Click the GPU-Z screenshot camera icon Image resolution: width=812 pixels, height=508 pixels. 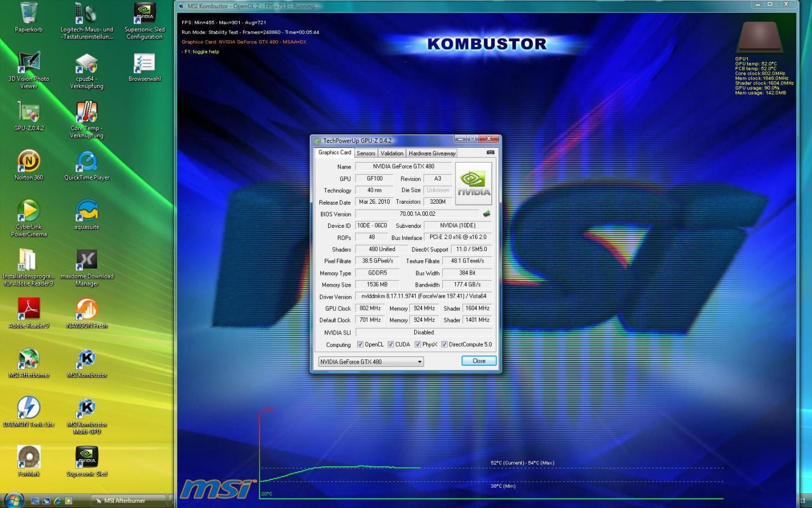490,153
